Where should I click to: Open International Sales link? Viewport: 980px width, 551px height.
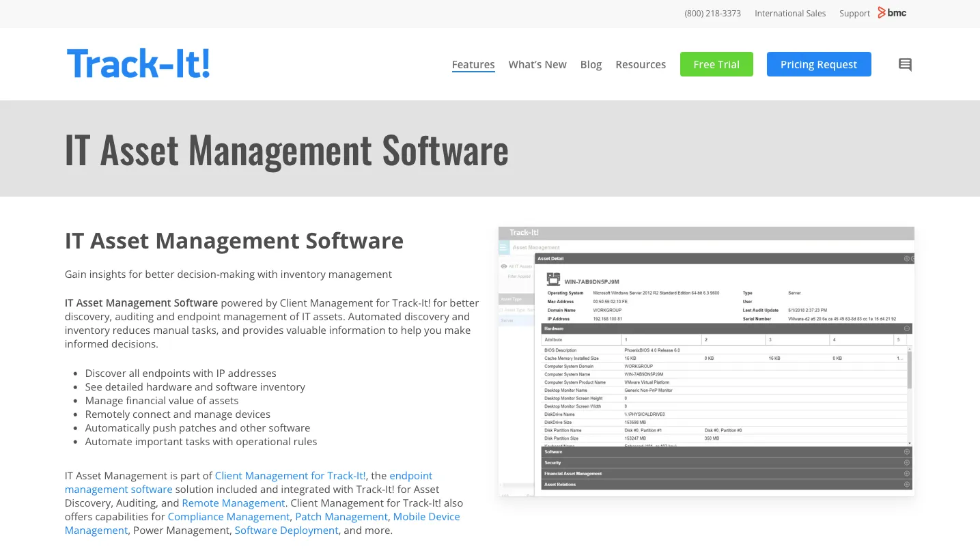pos(790,13)
